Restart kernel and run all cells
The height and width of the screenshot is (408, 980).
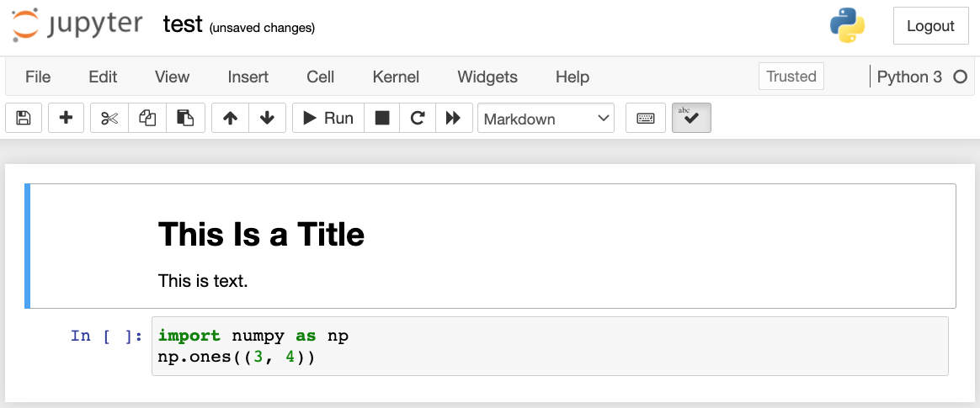(x=453, y=119)
